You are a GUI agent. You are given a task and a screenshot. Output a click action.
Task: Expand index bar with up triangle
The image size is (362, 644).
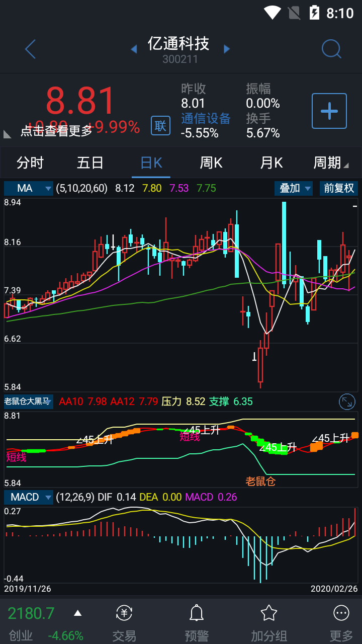tap(77, 613)
